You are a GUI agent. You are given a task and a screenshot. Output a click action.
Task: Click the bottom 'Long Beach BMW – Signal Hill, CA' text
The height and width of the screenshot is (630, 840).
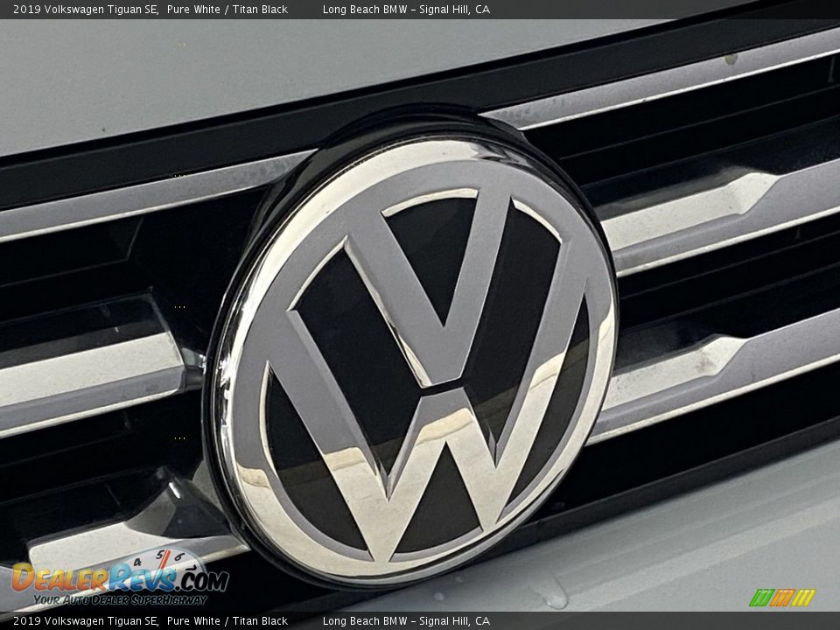406,621
